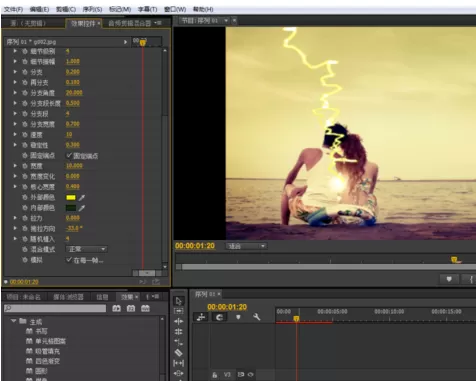
Task: Click the 生成 folder icon
Action: pyautogui.click(x=23, y=321)
